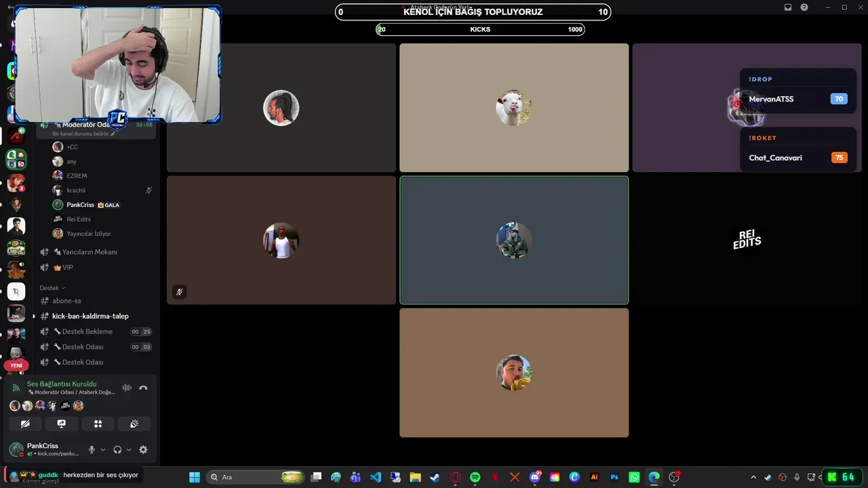Open Microsoft Edge from taskbar

[x=654, y=477]
